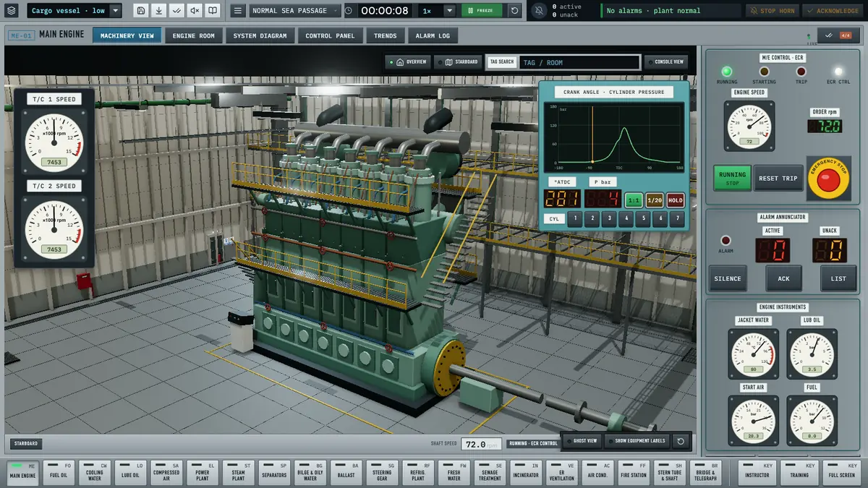The height and width of the screenshot is (488, 868).
Task: Open the TRENDS tab
Action: click(386, 35)
